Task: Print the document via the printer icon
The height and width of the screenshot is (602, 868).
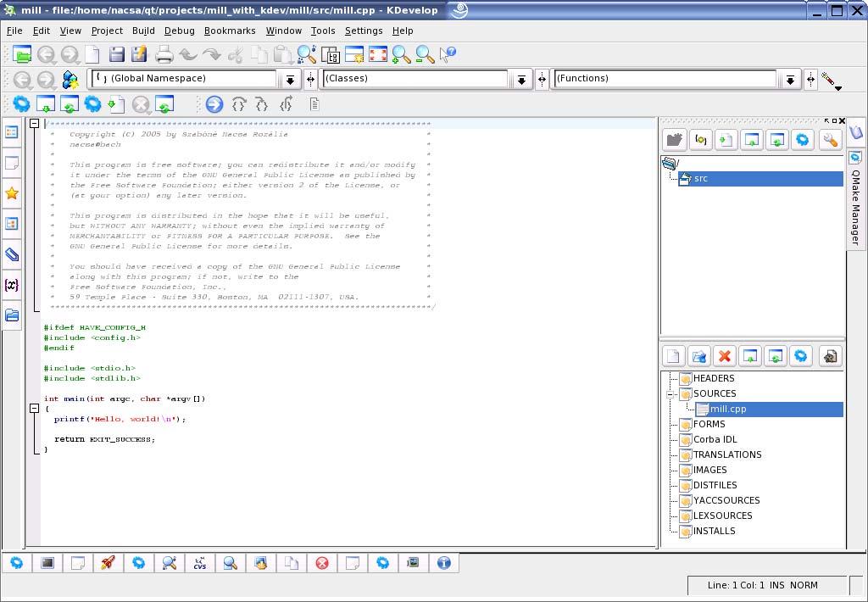Action: [x=164, y=54]
